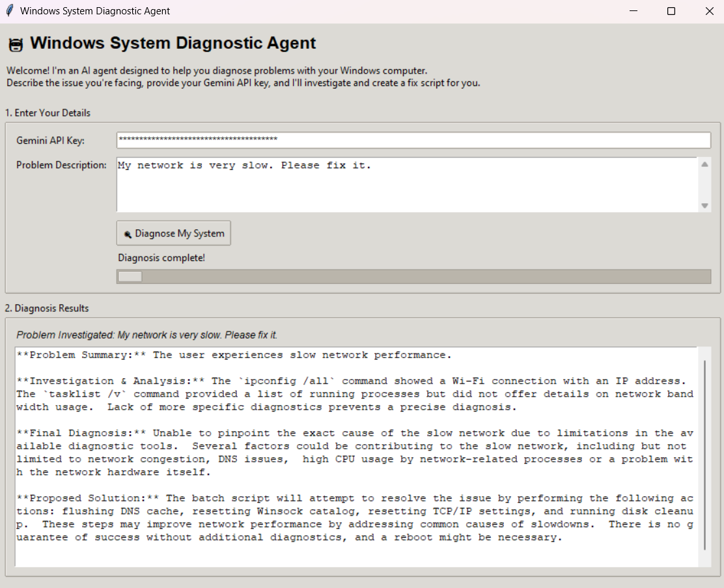The image size is (724, 588).
Task: Click the Diagnose My System button
Action: click(x=174, y=233)
